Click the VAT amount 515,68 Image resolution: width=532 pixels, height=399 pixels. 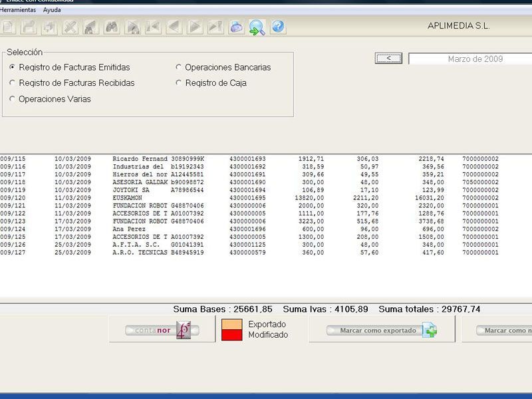click(368, 221)
